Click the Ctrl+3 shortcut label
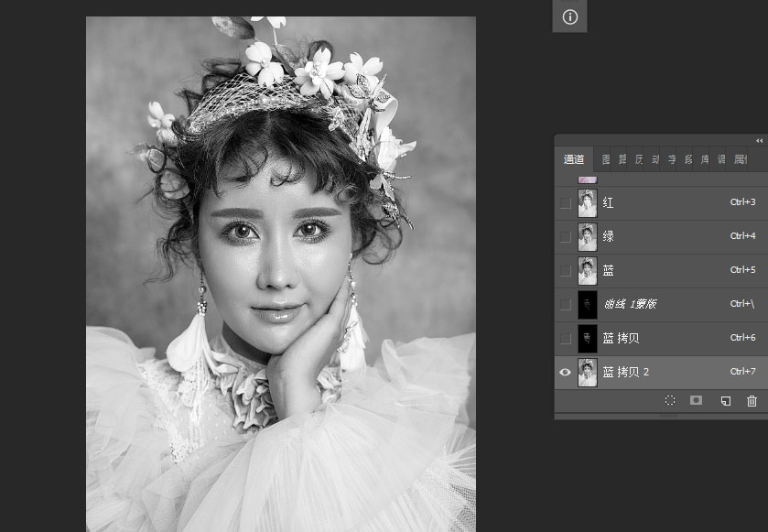This screenshot has height=532, width=768. 742,201
